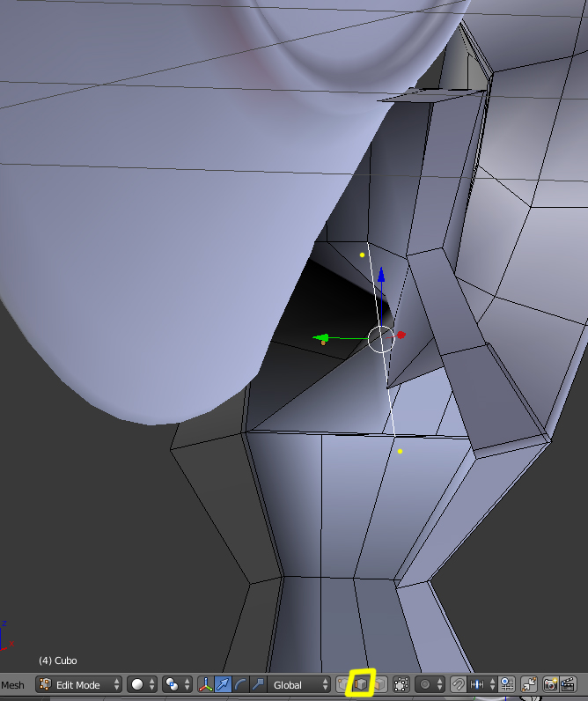Open the Global transform orientation dropdown
The height and width of the screenshot is (701, 588).
pyautogui.click(x=299, y=684)
